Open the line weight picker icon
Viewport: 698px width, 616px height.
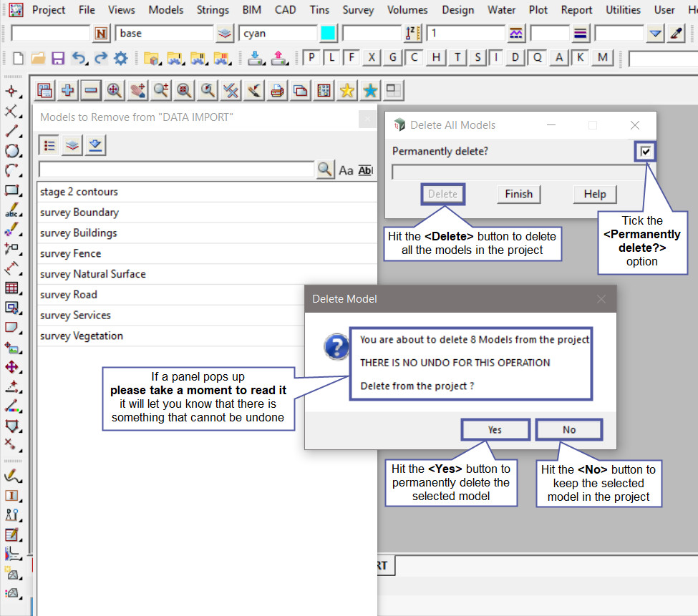point(581,34)
